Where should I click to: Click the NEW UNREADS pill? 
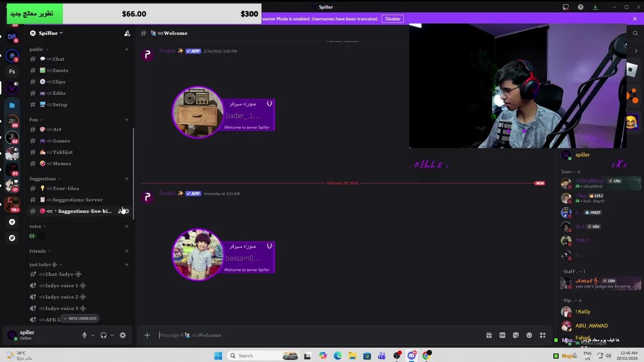pyautogui.click(x=80, y=318)
